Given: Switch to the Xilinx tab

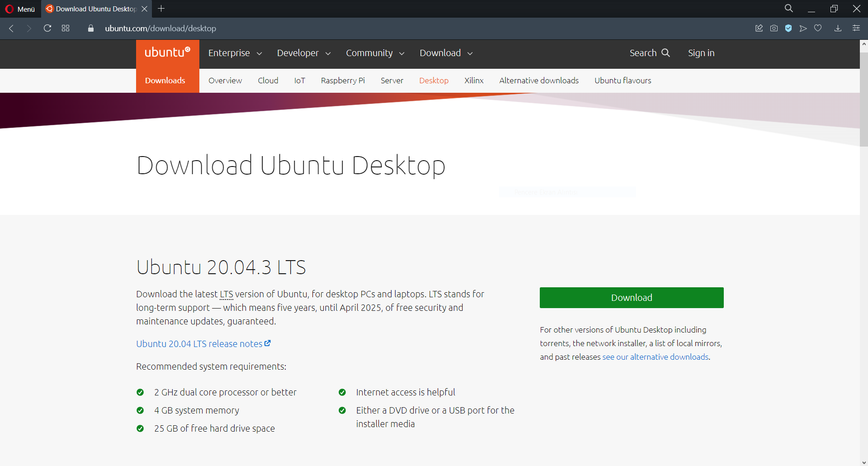Looking at the screenshot, I should (474, 81).
